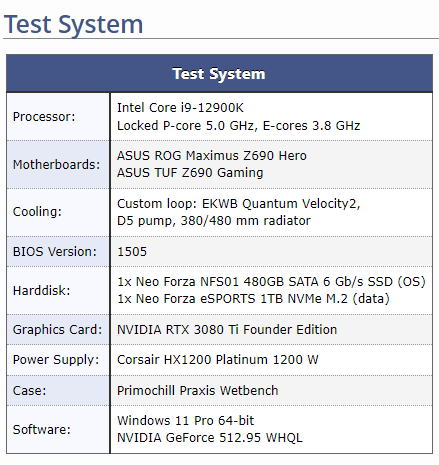Image resolution: width=439 pixels, height=465 pixels.
Task: Click Neo Forza eSPORTS 1TB NVMe entry
Action: (253, 299)
